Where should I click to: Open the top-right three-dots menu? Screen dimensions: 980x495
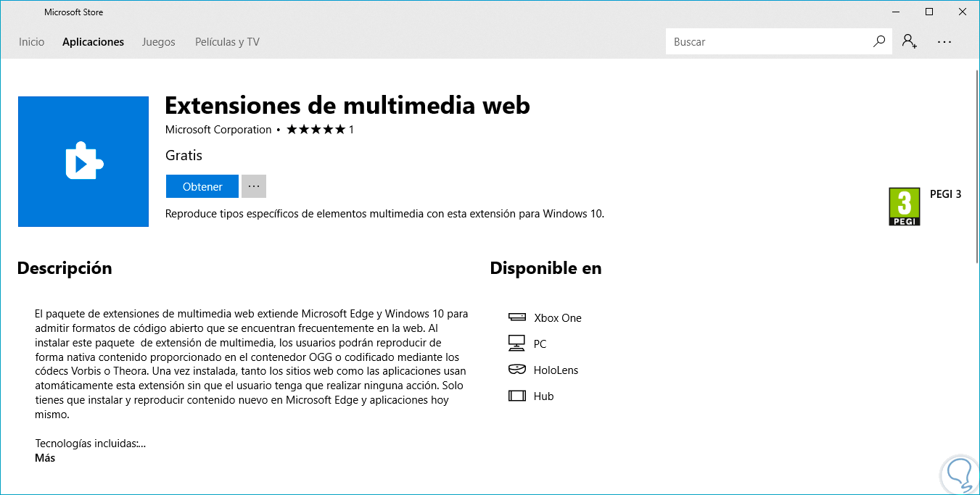944,42
